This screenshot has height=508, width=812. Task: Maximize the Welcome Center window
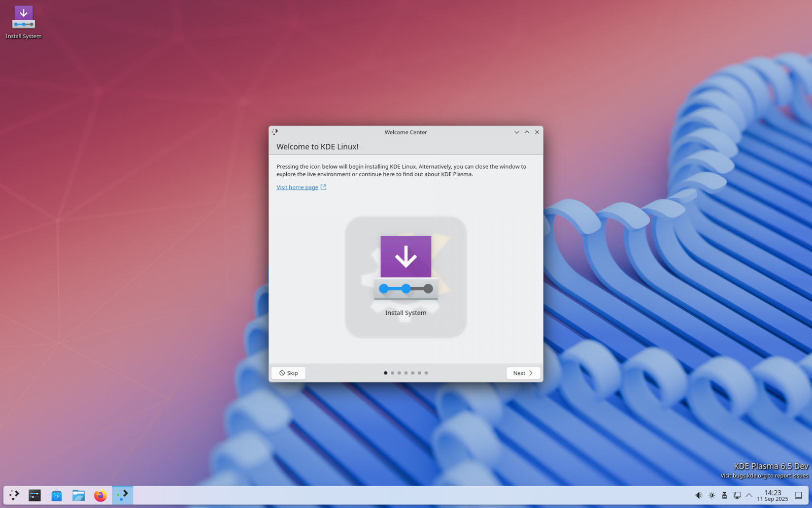527,132
